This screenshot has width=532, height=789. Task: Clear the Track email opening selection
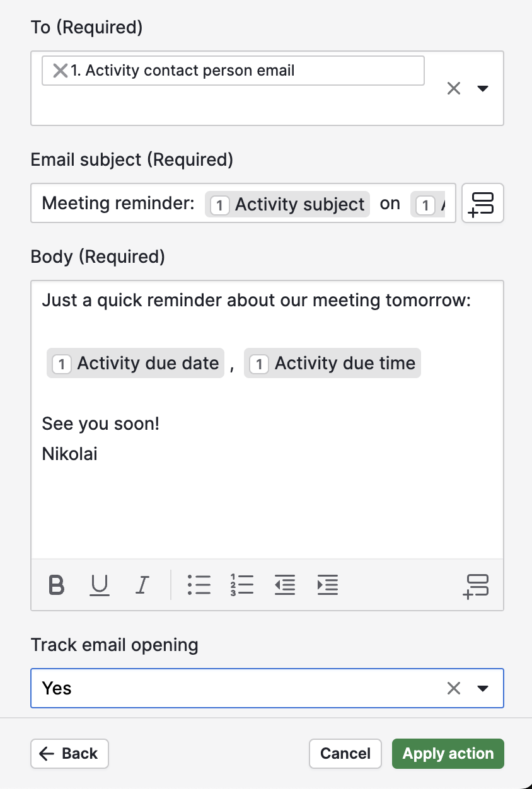(x=454, y=688)
